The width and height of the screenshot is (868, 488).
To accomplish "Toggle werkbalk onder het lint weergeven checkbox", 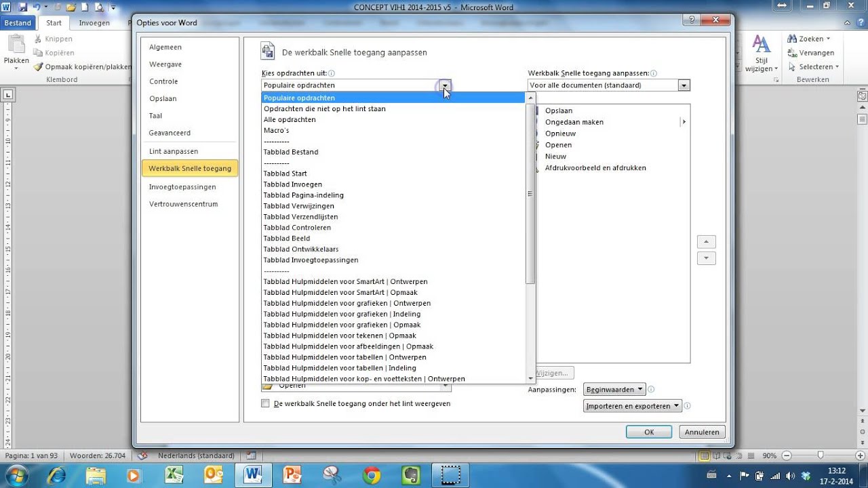I will (x=266, y=403).
